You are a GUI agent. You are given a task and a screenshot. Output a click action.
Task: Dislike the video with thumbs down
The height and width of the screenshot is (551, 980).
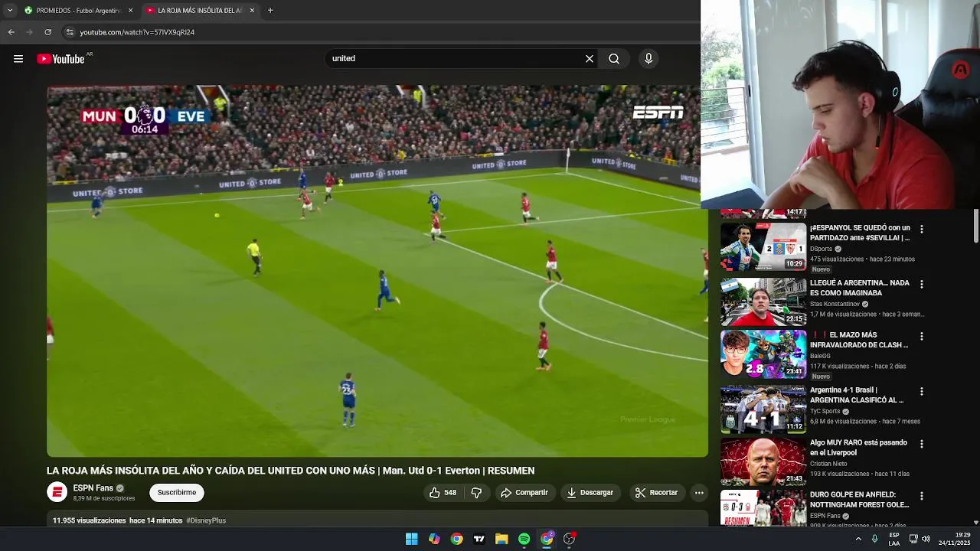(476, 493)
